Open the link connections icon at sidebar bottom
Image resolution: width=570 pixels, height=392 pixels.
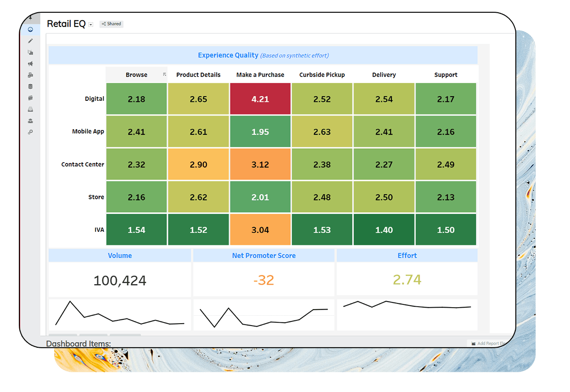click(x=30, y=132)
